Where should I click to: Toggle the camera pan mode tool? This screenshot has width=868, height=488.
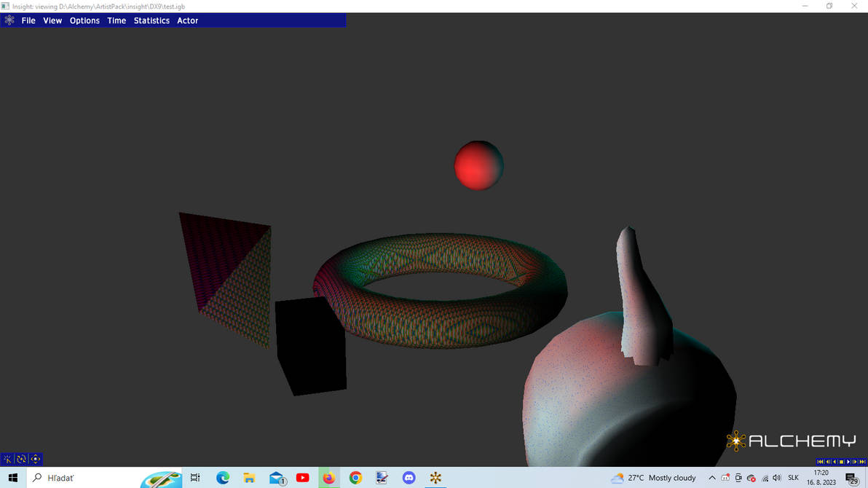pos(34,459)
